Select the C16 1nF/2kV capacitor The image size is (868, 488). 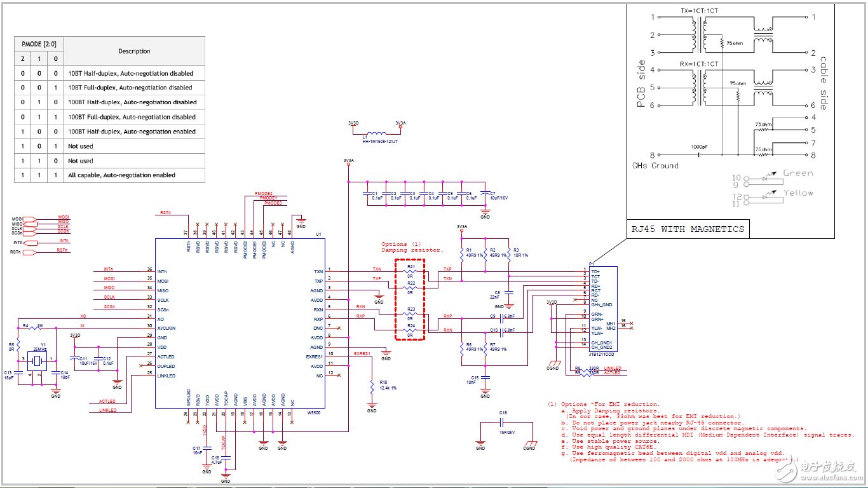(503, 422)
